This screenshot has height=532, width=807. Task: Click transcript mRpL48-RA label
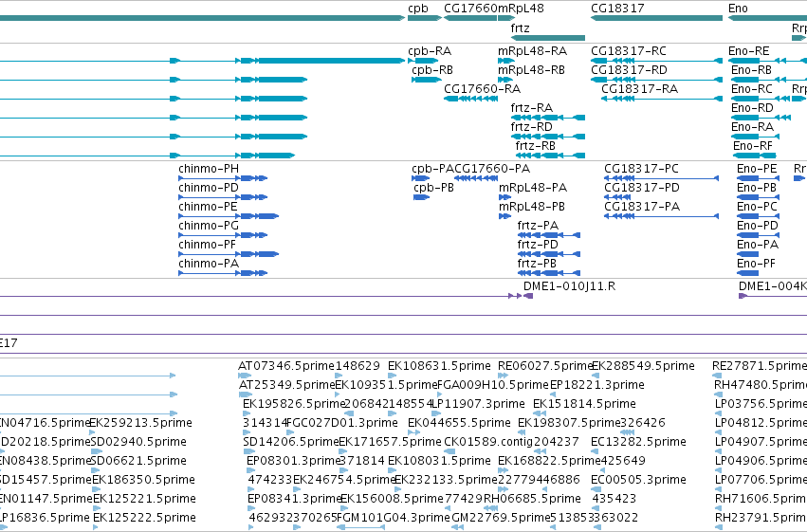coord(532,51)
